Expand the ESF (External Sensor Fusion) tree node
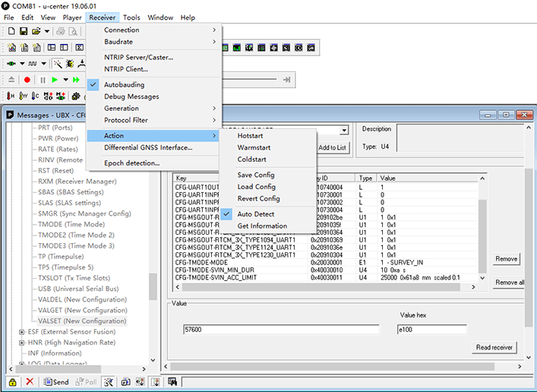The width and height of the screenshot is (537, 392). click(22, 332)
